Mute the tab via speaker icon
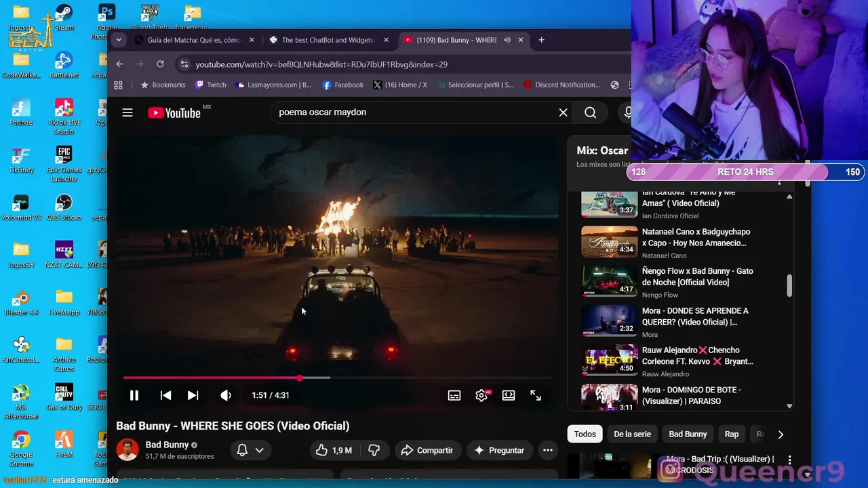The image size is (868, 488). coord(507,40)
